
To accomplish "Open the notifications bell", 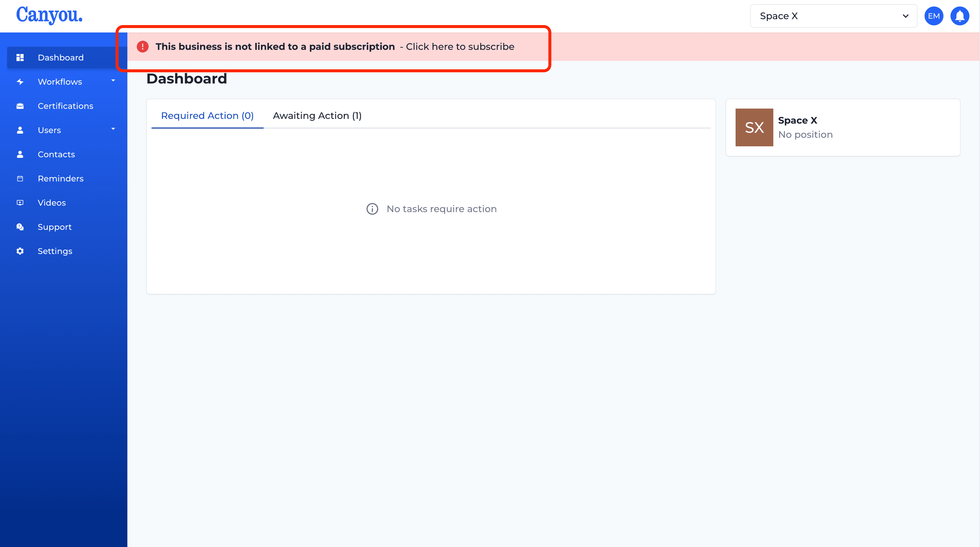I will coord(959,16).
